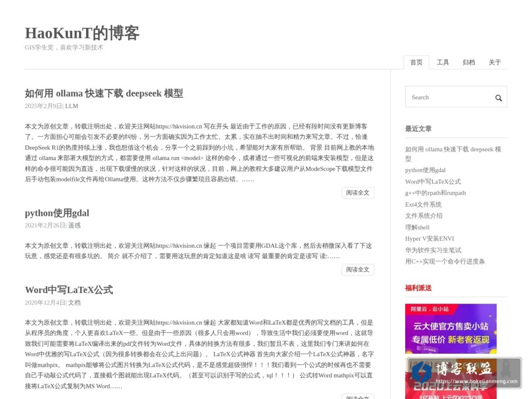Open the HaoKunT的博客 site title
Screen dimensions: 532x399
(82, 33)
